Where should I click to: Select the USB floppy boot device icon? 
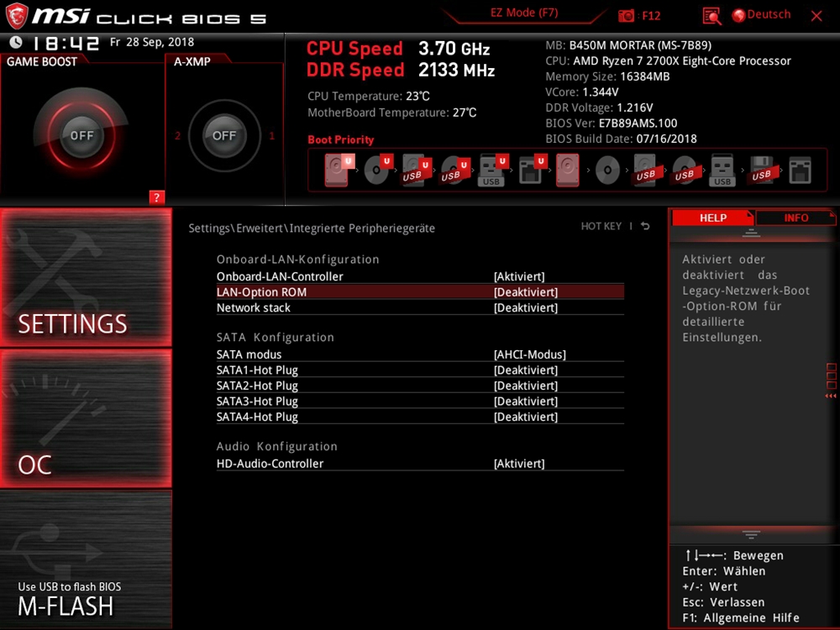(761, 171)
